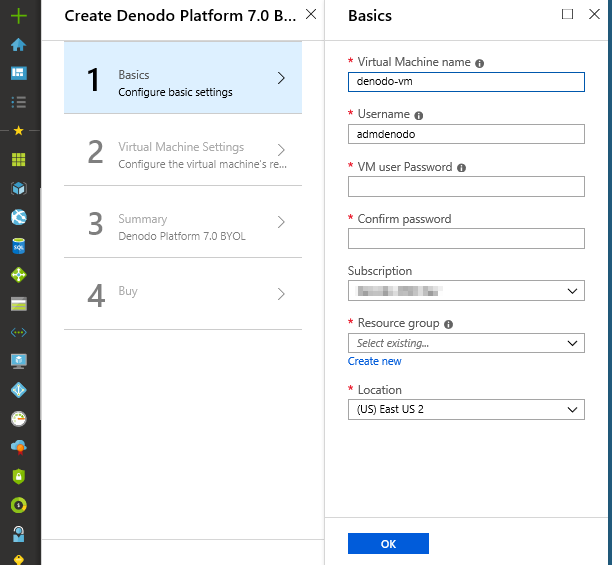Select step 3 Summary
The image size is (612, 565).
point(183,222)
